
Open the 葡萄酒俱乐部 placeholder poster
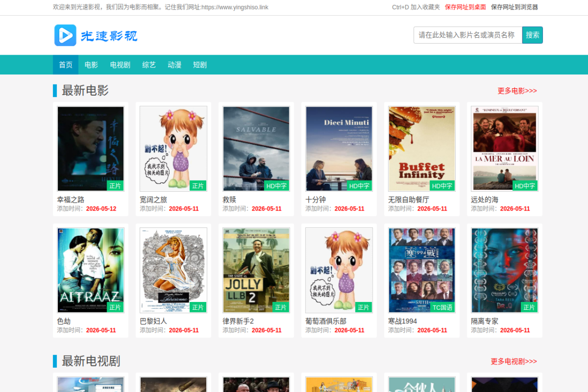coord(339,271)
